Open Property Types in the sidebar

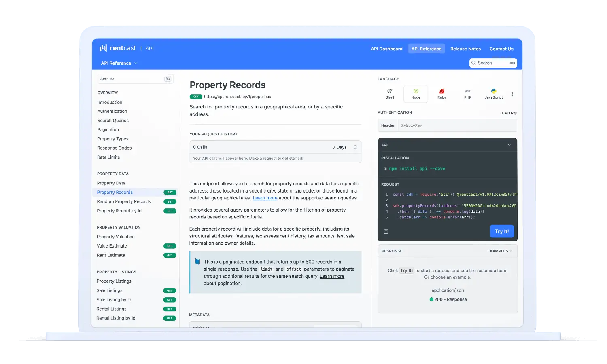[x=113, y=139]
